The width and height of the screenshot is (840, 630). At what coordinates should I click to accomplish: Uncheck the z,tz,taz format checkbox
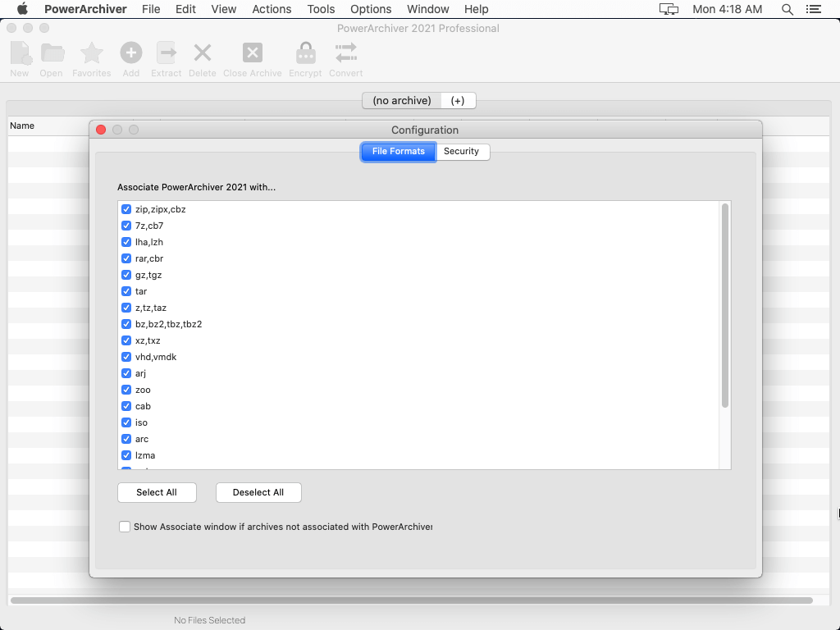point(126,308)
